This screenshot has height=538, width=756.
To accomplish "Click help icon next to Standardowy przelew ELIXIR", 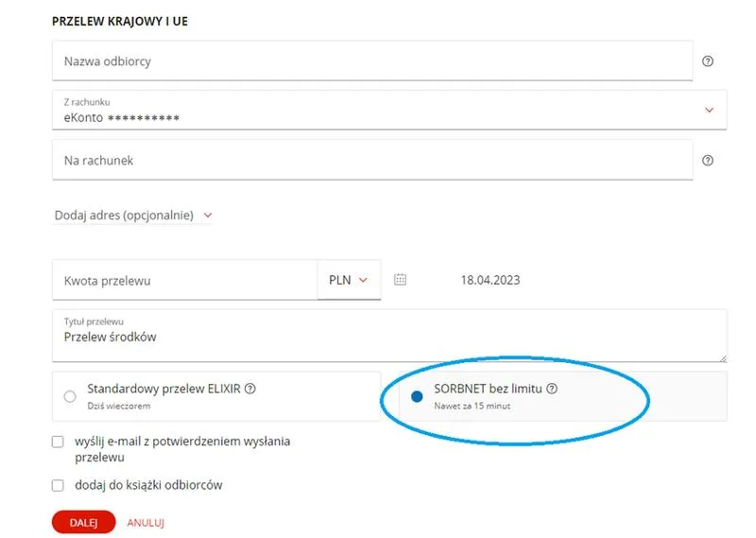I will click(x=250, y=389).
